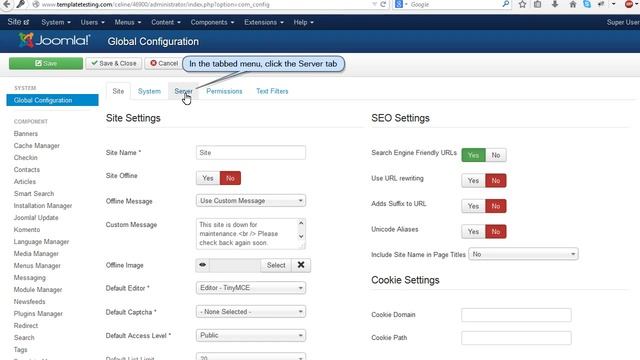Click Save & Close button
The height and width of the screenshot is (360, 640).
pos(114,63)
